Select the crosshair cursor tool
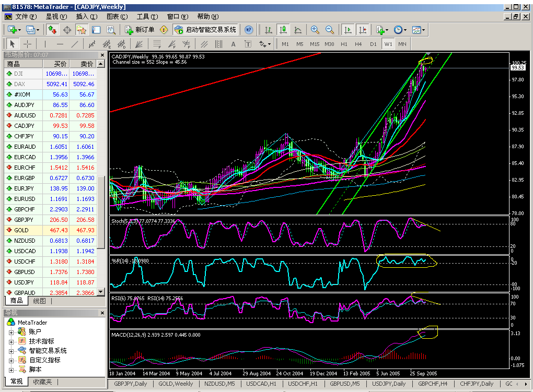Screen dimensions: 533x392 (27, 44)
